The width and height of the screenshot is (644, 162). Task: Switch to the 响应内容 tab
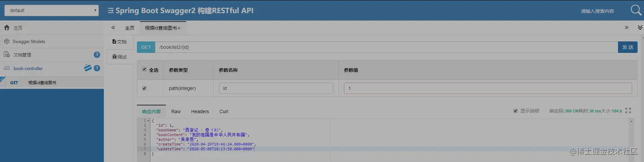pyautogui.click(x=152, y=111)
